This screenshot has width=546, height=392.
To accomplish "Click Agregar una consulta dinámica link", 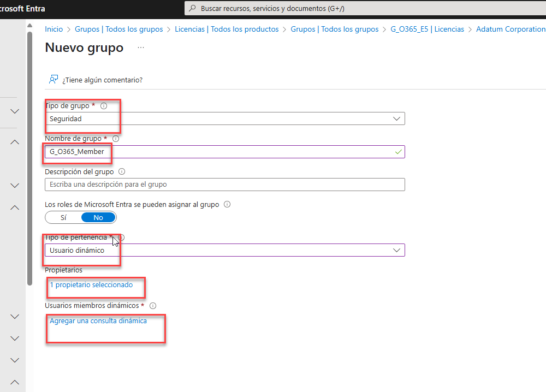I will [x=98, y=321].
